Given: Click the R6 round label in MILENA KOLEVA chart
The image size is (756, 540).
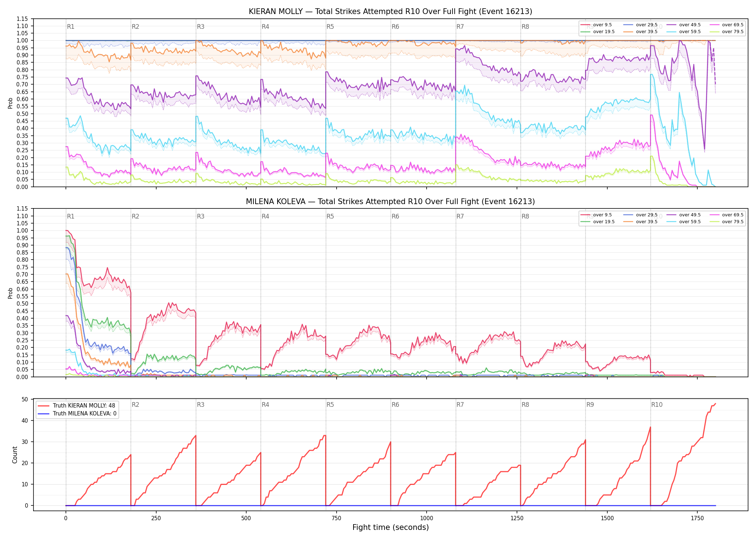Looking at the screenshot, I should click(x=395, y=216).
